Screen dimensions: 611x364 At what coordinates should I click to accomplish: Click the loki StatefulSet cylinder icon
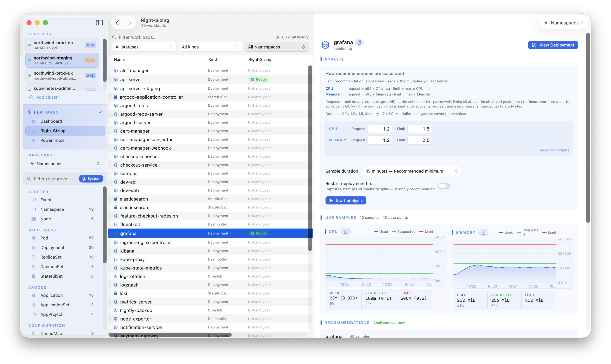tap(115, 293)
